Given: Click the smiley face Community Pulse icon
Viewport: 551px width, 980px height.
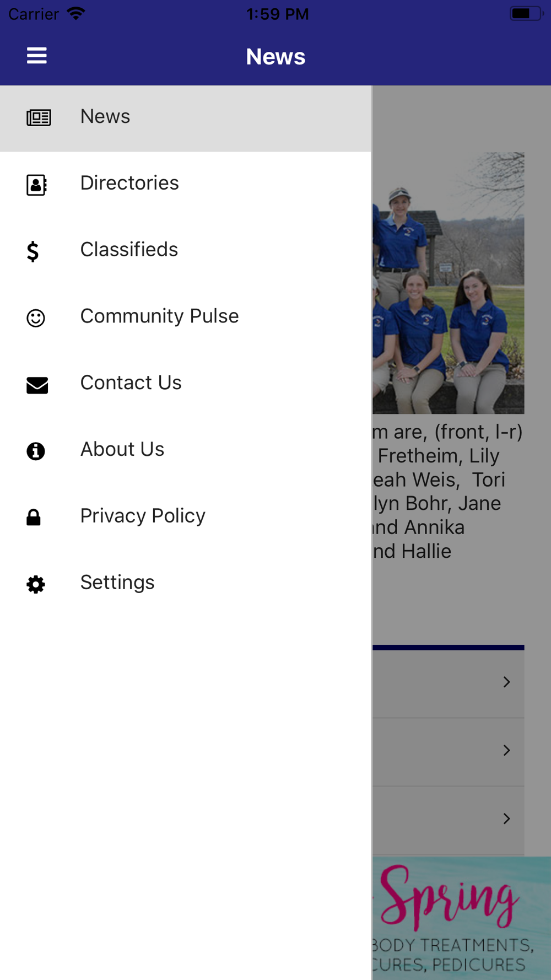Looking at the screenshot, I should tap(36, 318).
